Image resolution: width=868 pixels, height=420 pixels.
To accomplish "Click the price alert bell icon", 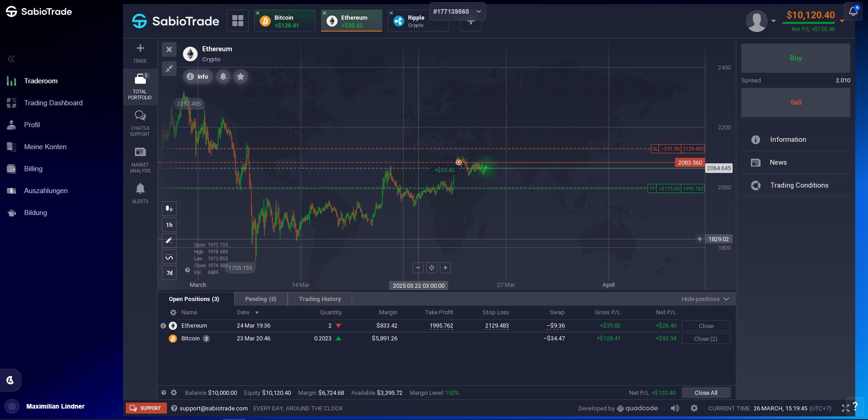I will click(223, 76).
